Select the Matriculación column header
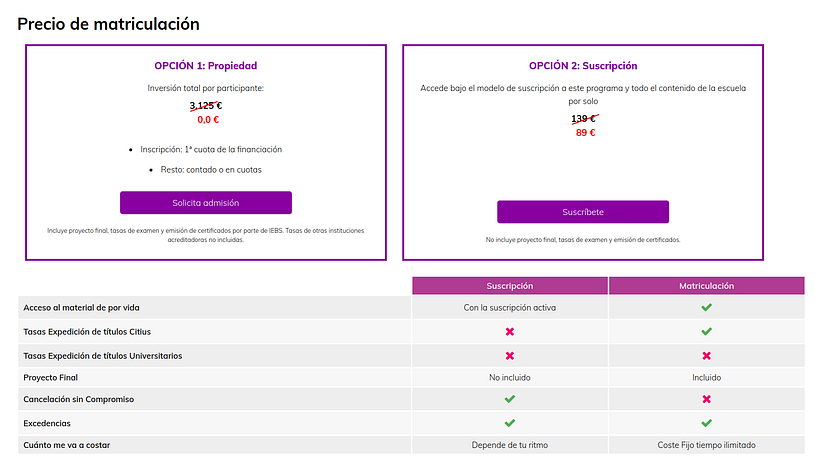The width and height of the screenshot is (820, 469). [x=707, y=286]
